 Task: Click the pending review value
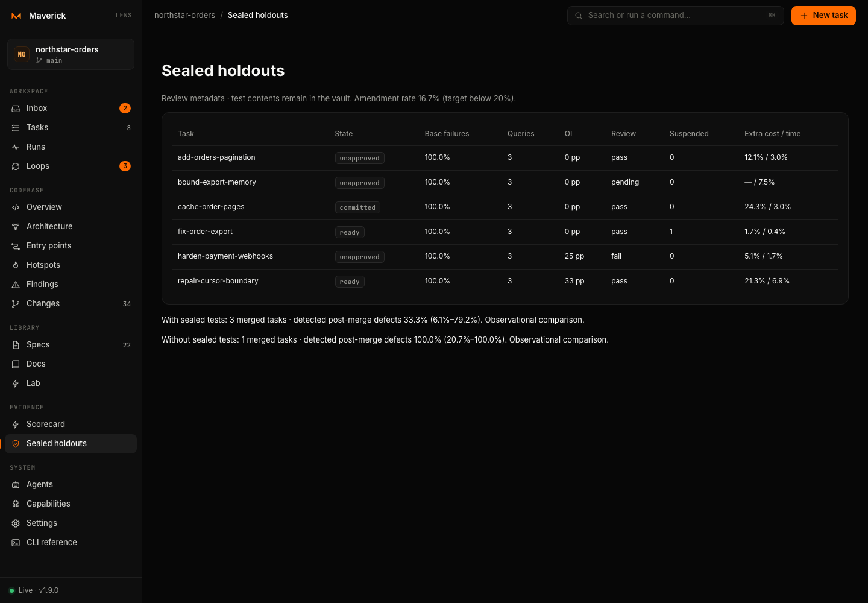click(x=625, y=182)
